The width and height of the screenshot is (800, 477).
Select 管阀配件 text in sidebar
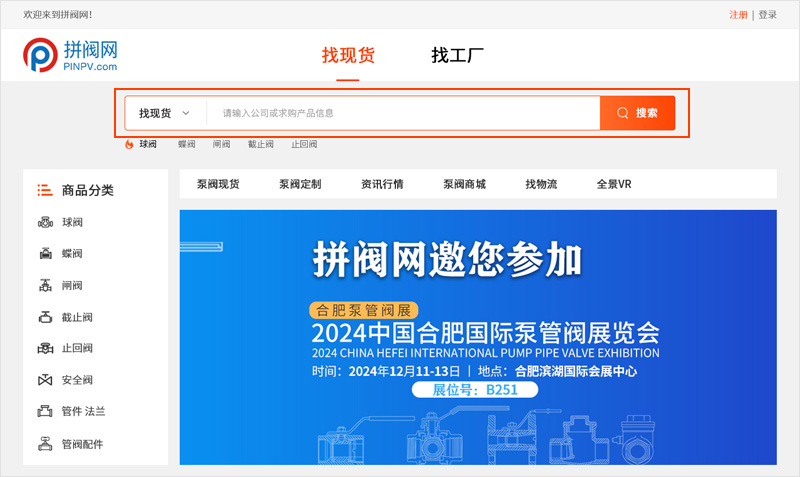click(82, 444)
